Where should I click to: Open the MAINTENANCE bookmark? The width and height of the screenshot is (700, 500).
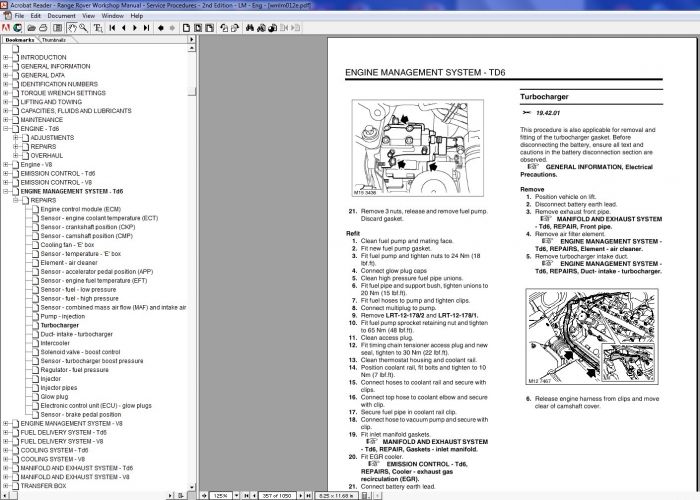pyautogui.click(x=42, y=120)
